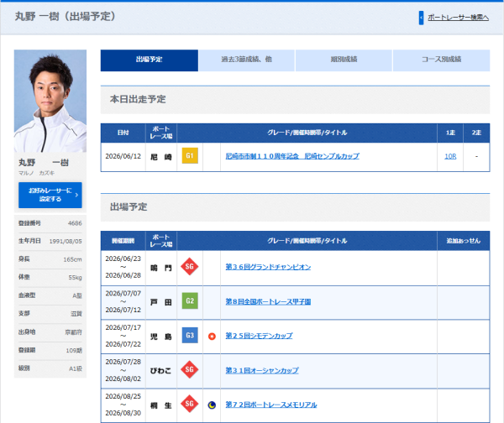Click the 児島 venue cell
This screenshot has width=504, height=423.
point(161,337)
